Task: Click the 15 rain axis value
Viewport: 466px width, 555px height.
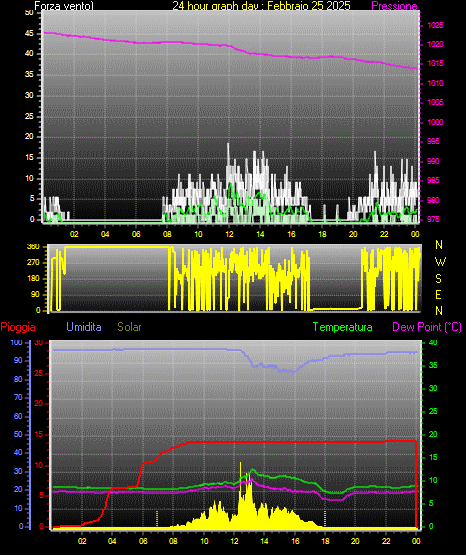Action: [39, 434]
